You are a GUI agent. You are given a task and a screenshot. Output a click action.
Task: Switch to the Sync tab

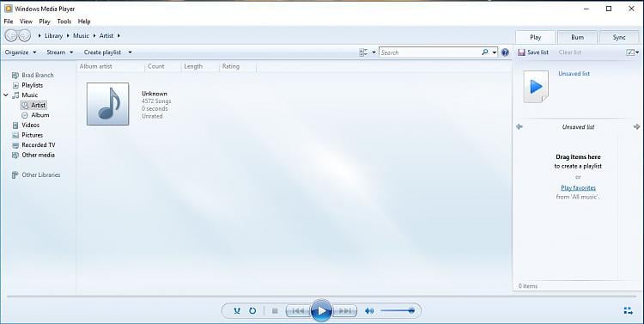point(619,37)
